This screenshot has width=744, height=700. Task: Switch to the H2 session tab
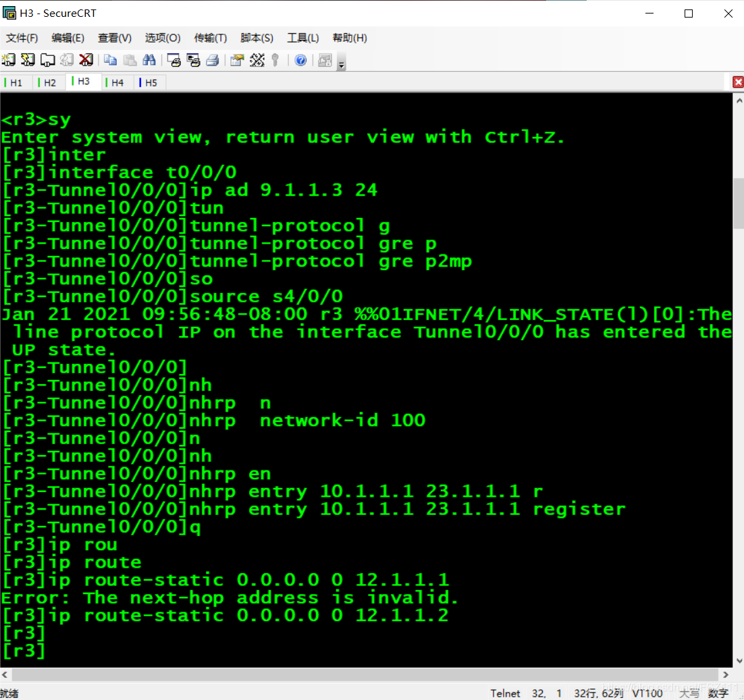point(50,82)
